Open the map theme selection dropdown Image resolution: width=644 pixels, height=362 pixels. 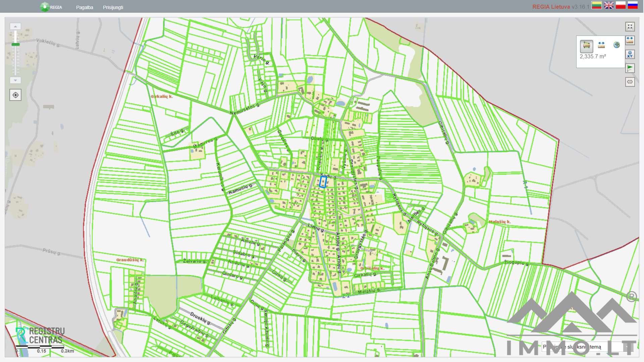[587, 347]
